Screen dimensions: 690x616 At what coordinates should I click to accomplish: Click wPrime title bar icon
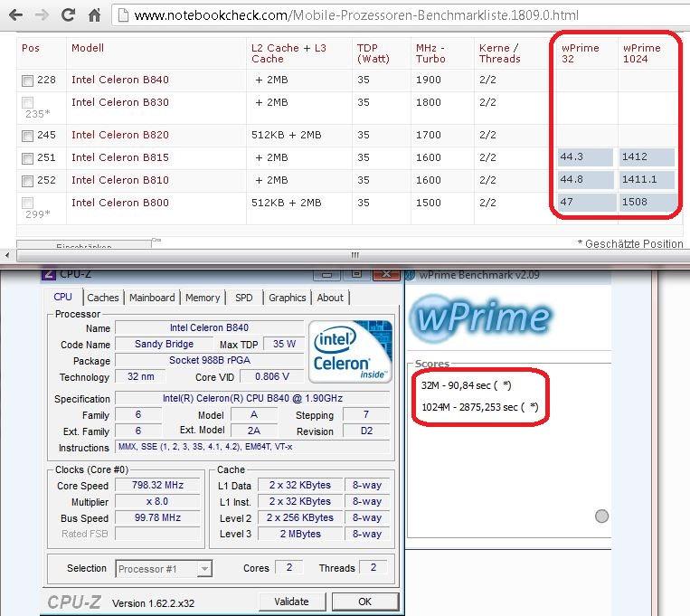click(x=411, y=275)
